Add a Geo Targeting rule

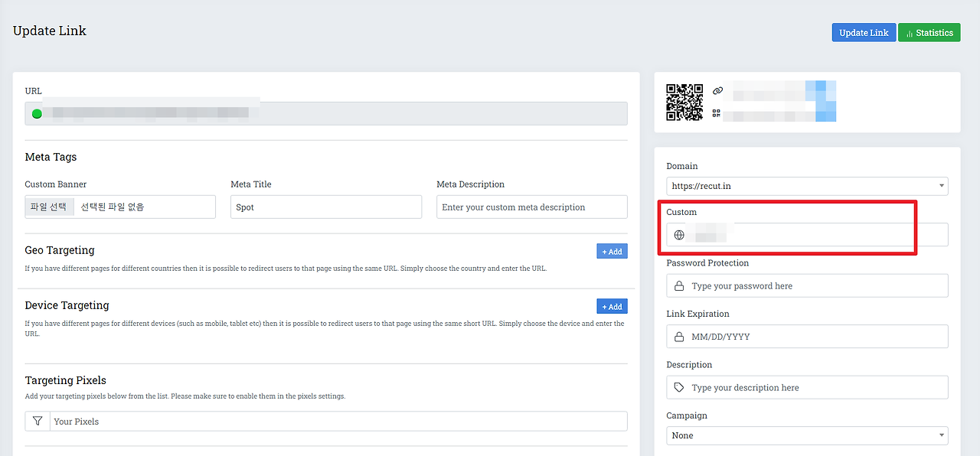click(x=612, y=251)
